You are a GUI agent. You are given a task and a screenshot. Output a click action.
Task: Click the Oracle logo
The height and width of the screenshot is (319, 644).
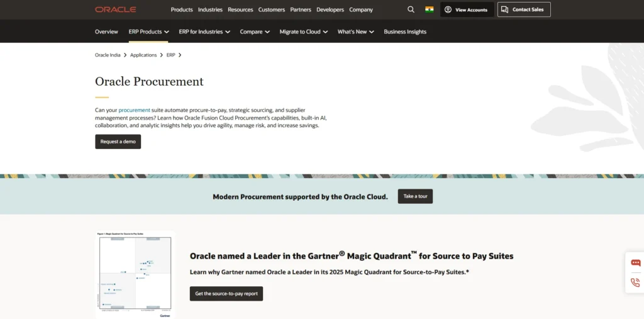116,9
